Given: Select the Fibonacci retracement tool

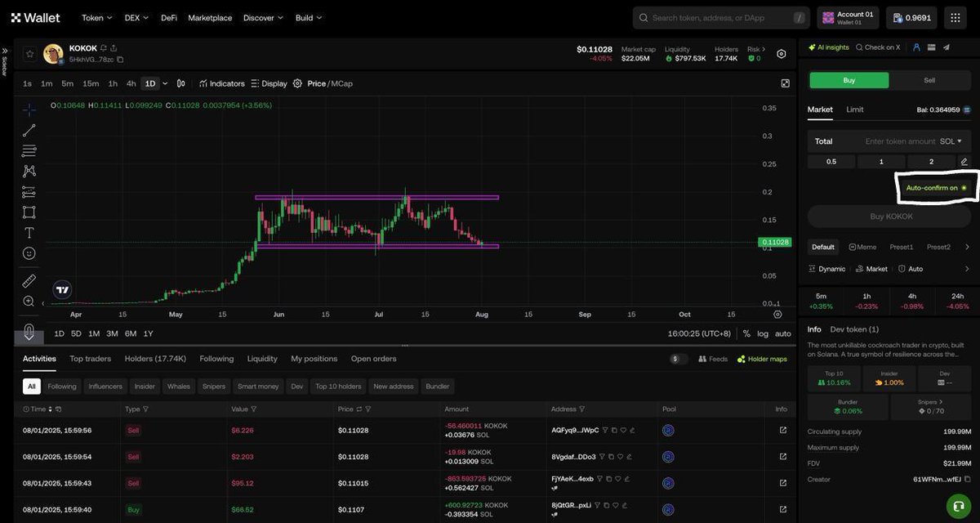Looking at the screenshot, I should click(29, 150).
